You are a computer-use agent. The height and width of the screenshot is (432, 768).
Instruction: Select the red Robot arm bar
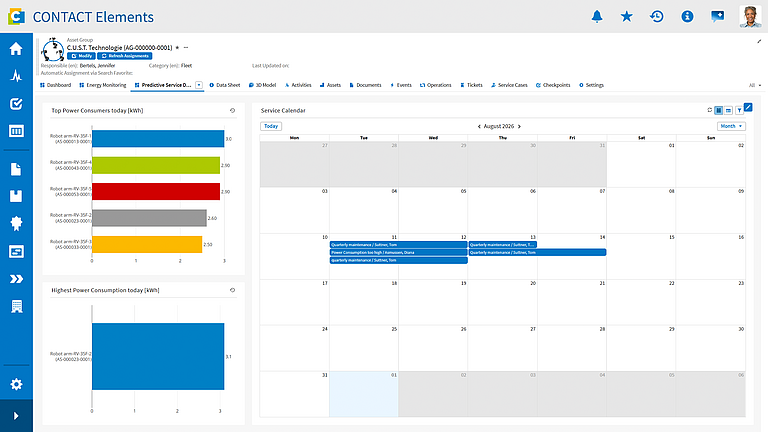click(x=156, y=192)
